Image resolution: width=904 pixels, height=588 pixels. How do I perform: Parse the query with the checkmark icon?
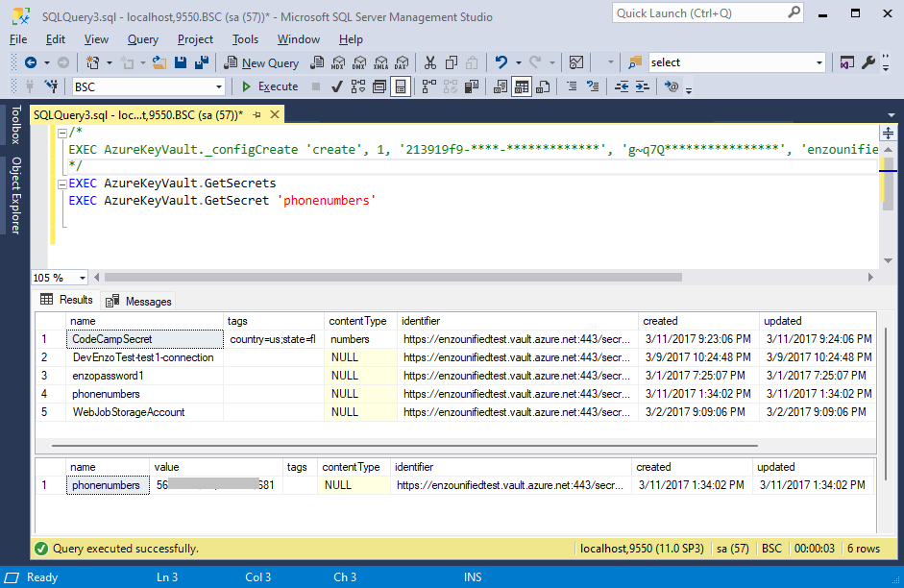[x=337, y=87]
